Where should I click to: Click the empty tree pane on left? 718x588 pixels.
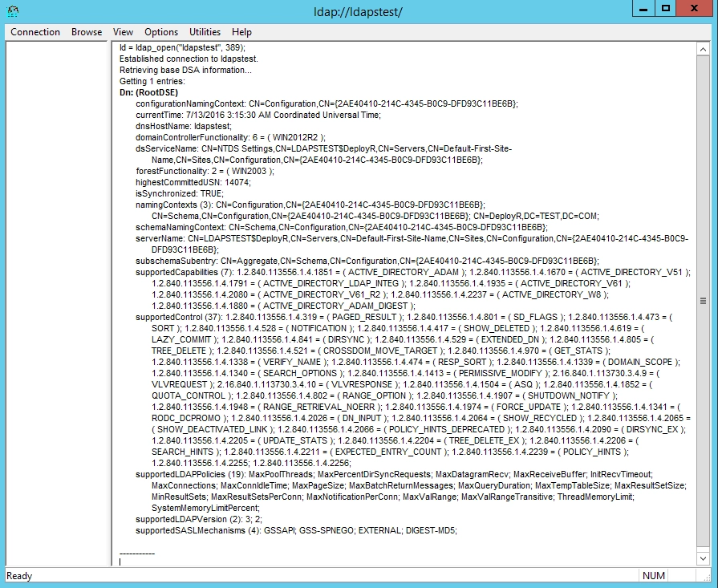pyautogui.click(x=57, y=303)
